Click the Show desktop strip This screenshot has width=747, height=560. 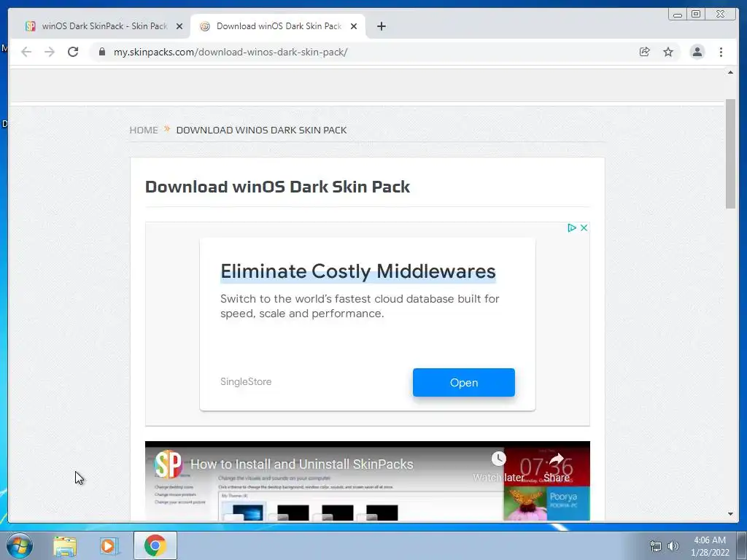coord(742,545)
